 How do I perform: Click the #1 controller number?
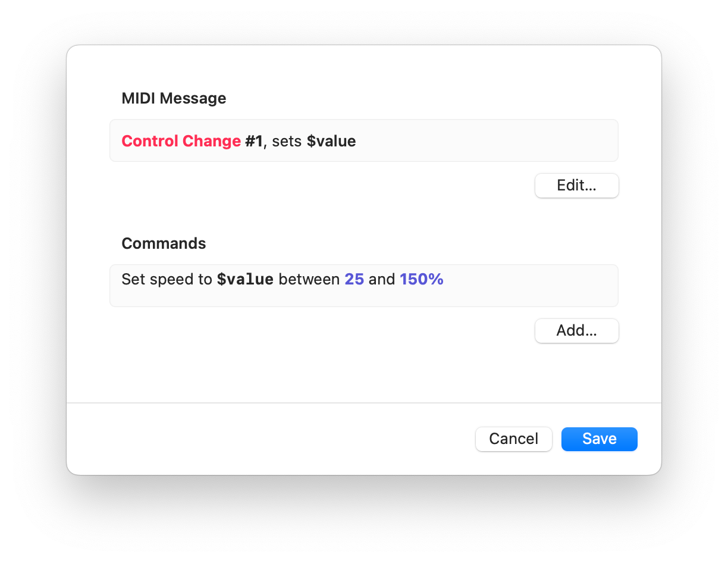[x=253, y=142]
